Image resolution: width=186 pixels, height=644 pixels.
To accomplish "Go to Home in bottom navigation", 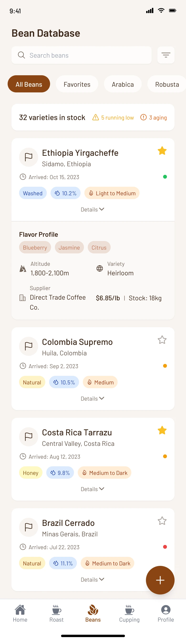I will pyautogui.click(x=20, y=613).
